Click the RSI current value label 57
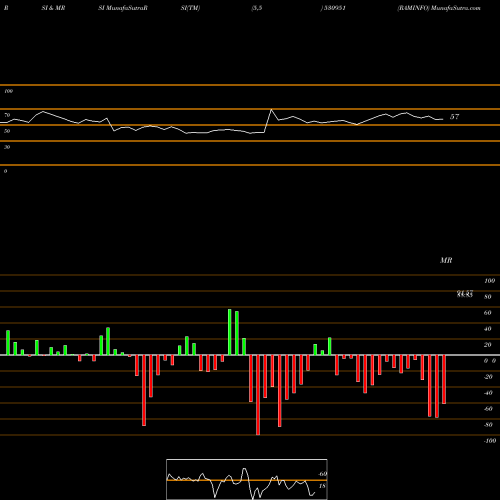 (x=454, y=117)
